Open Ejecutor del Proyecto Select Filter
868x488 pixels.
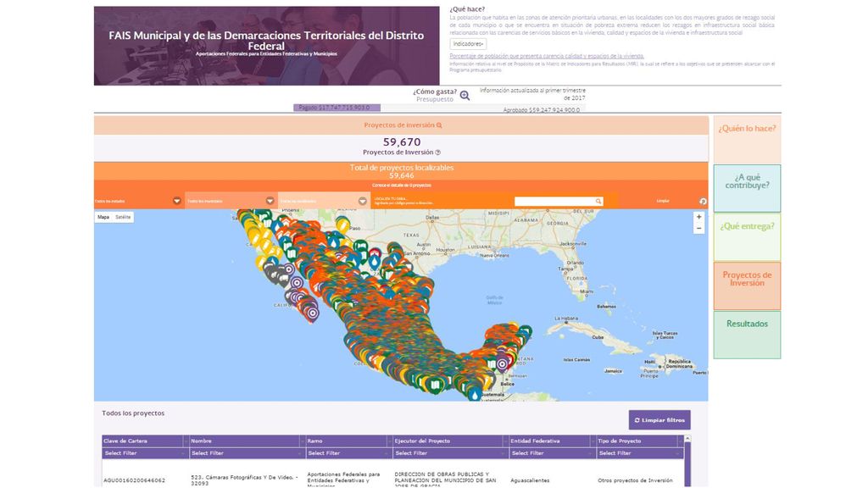451,453
